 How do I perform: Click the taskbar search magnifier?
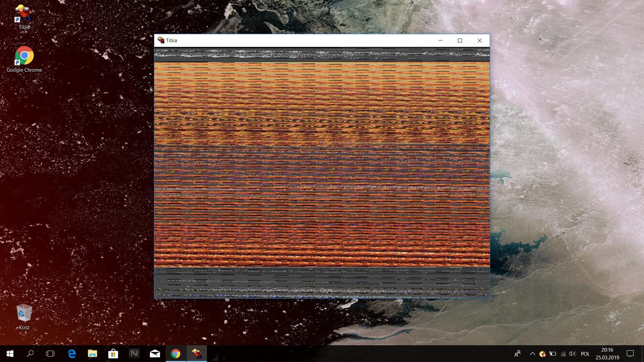click(x=30, y=354)
